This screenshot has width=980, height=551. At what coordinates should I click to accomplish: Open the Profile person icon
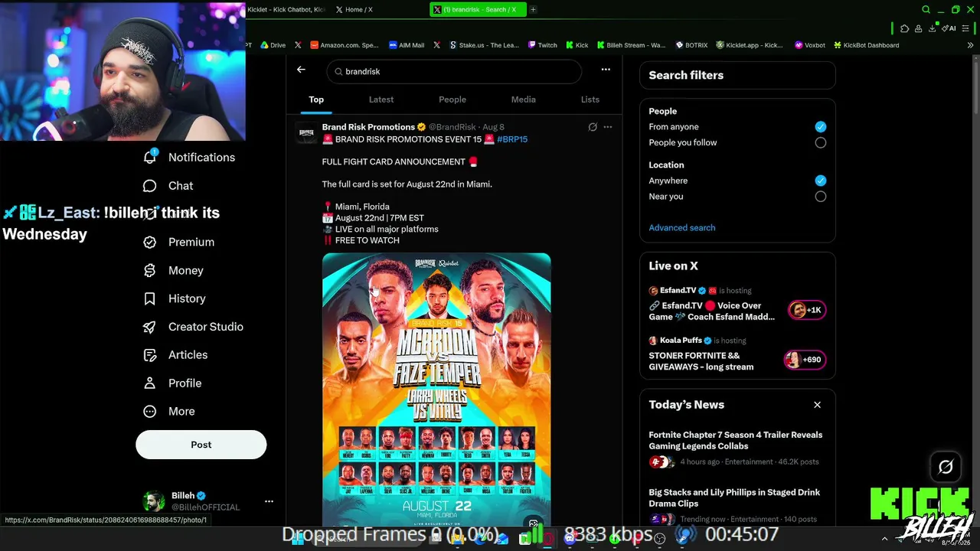(150, 383)
